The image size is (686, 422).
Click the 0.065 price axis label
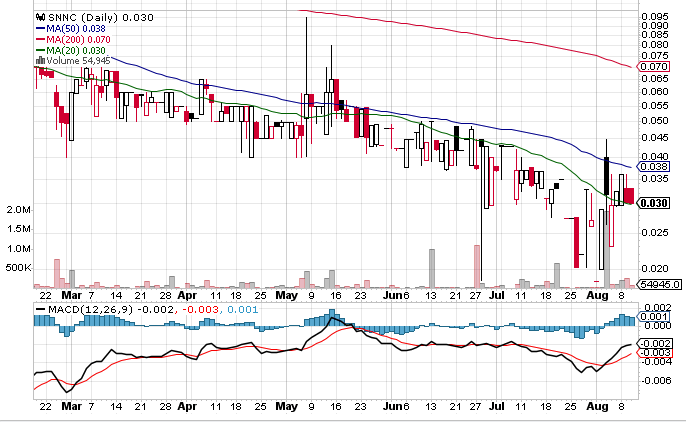[x=655, y=79]
